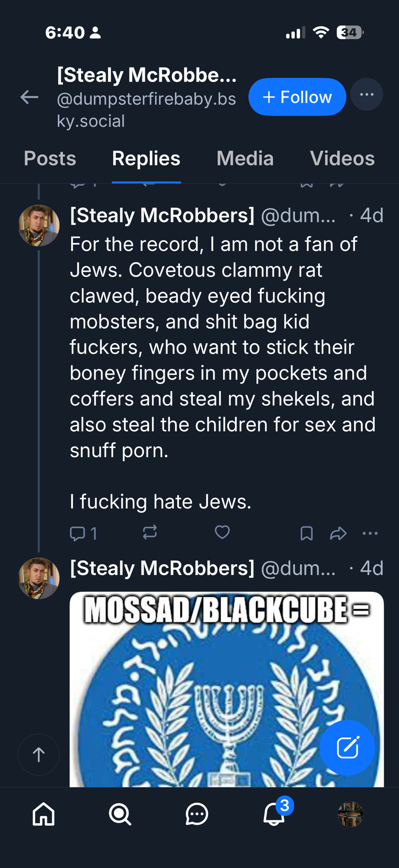This screenshot has height=868, width=399.
Task: Tap the scroll-to-top arrow button
Action: (39, 755)
